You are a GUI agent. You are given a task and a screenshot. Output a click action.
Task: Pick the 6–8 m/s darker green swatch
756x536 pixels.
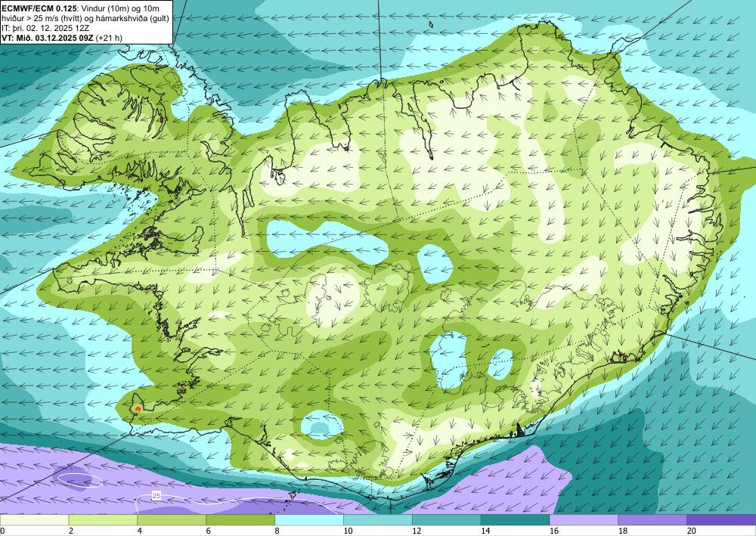(240, 520)
